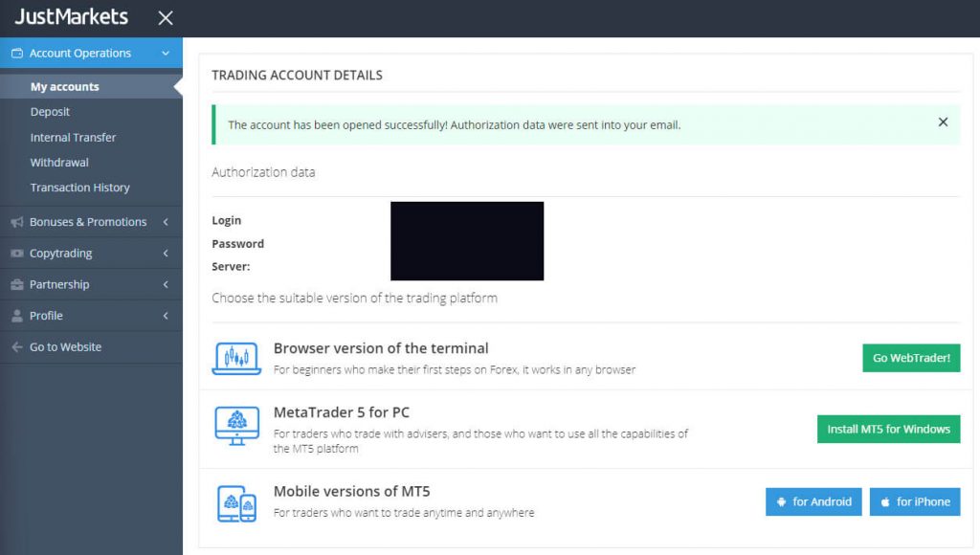Screen dimensions: 980x555
Task: Click the Copytrading cash icon
Action: click(16, 254)
